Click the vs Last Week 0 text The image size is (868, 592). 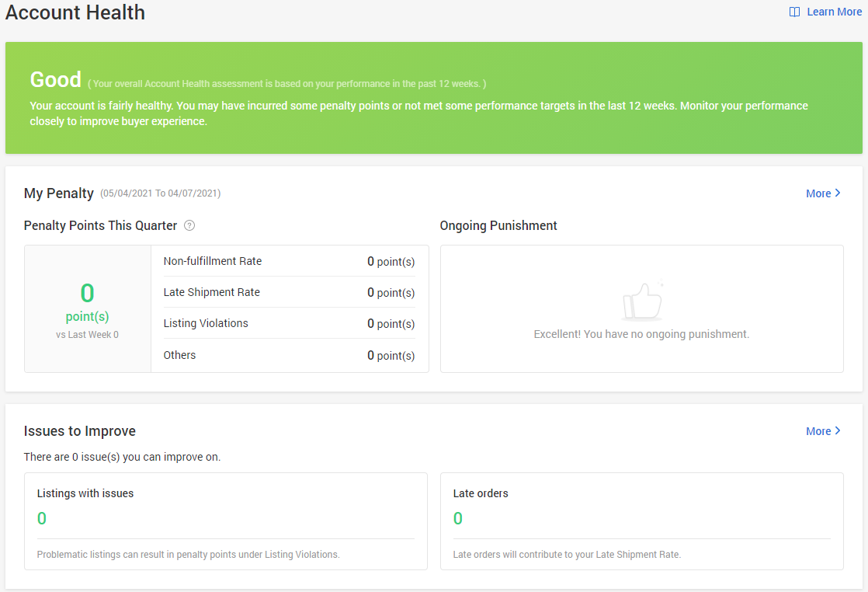pyautogui.click(x=88, y=335)
